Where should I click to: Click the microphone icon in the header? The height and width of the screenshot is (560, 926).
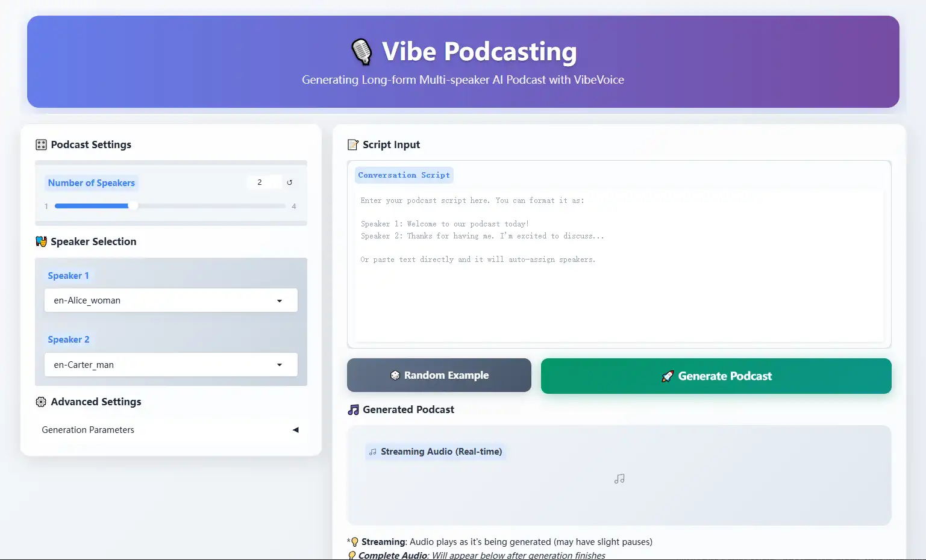pyautogui.click(x=361, y=51)
